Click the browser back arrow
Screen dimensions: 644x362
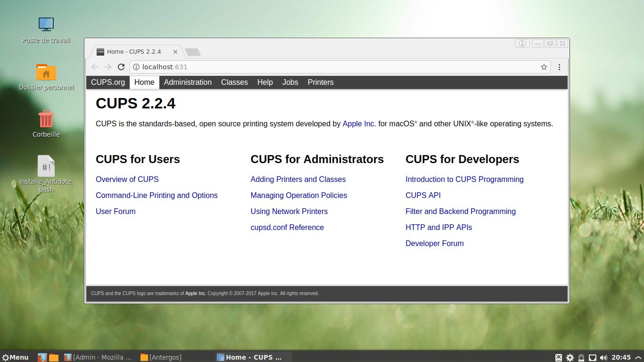pyautogui.click(x=95, y=67)
